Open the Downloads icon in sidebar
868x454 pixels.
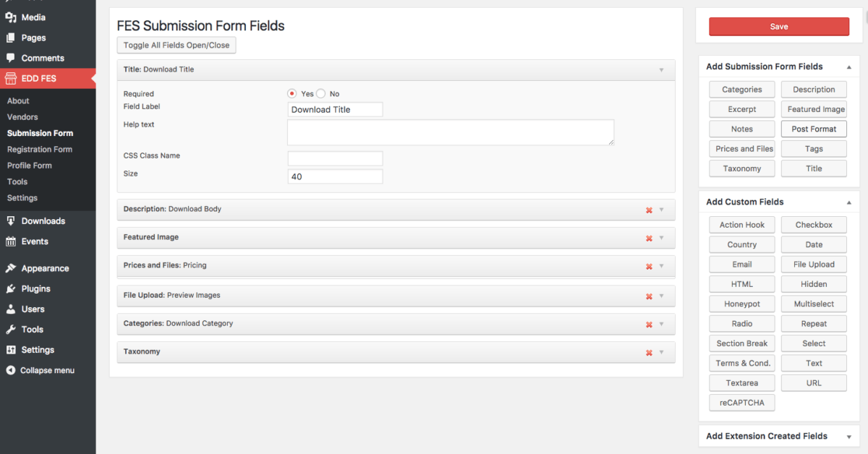point(12,220)
